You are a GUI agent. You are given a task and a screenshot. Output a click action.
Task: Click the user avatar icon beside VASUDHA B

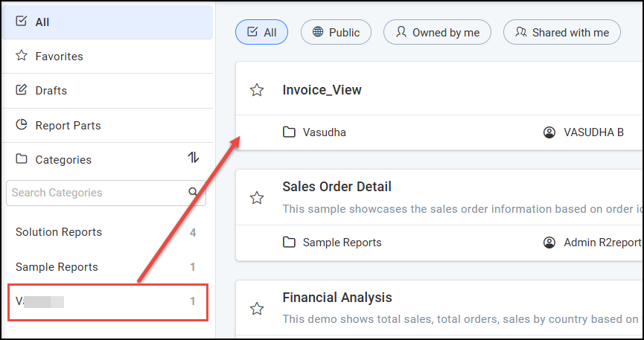[549, 132]
